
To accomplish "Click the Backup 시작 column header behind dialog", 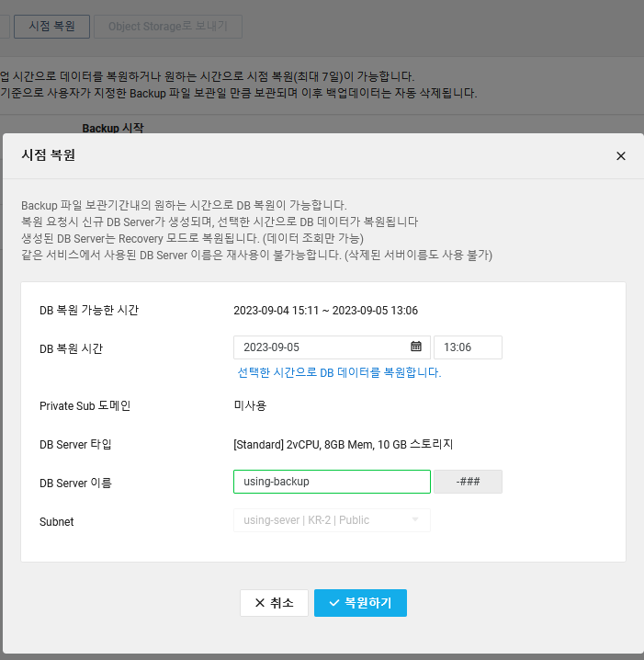I will coord(113,128).
